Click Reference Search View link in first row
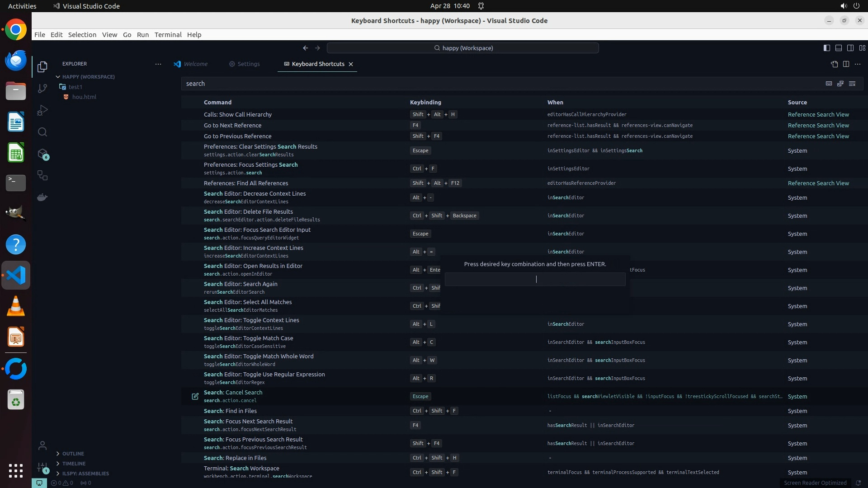Image resolution: width=868 pixels, height=488 pixels. pos(818,115)
